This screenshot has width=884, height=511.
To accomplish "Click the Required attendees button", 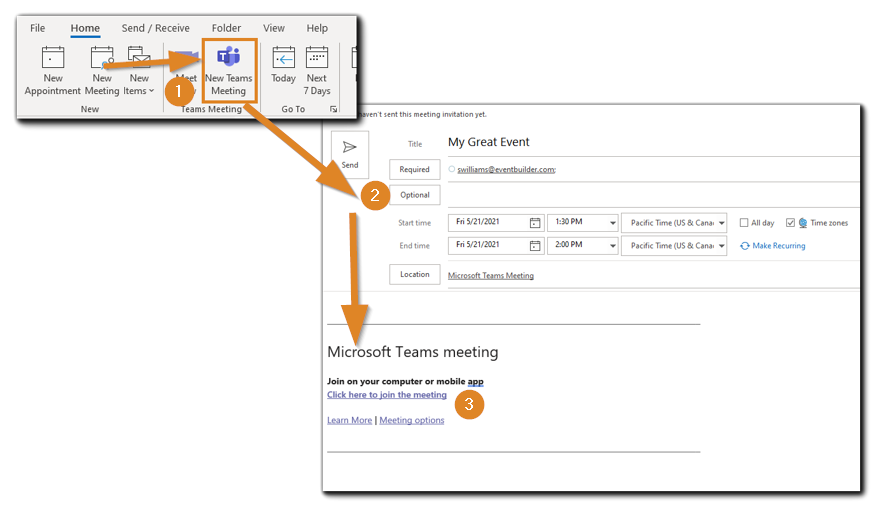I will (x=414, y=169).
